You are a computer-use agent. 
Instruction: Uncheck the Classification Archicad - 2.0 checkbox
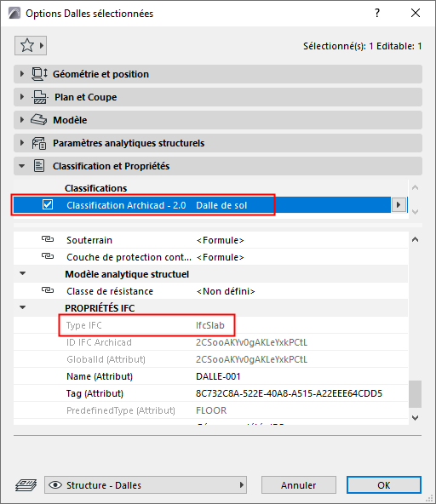[x=48, y=204]
